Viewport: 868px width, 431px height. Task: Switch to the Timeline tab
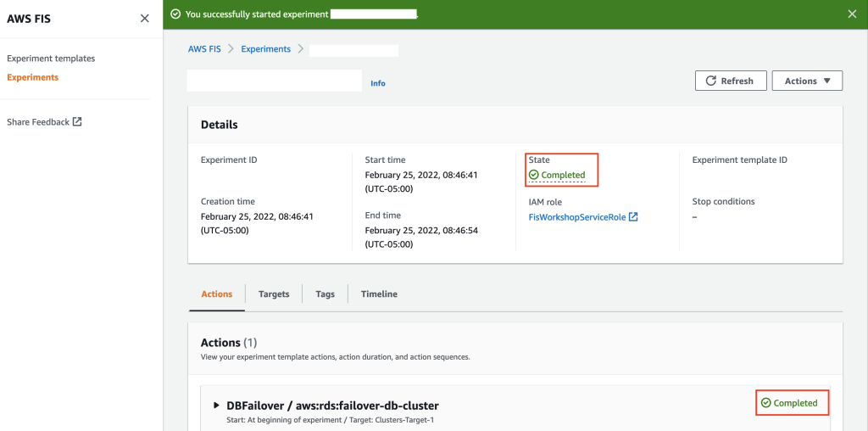pyautogui.click(x=379, y=294)
